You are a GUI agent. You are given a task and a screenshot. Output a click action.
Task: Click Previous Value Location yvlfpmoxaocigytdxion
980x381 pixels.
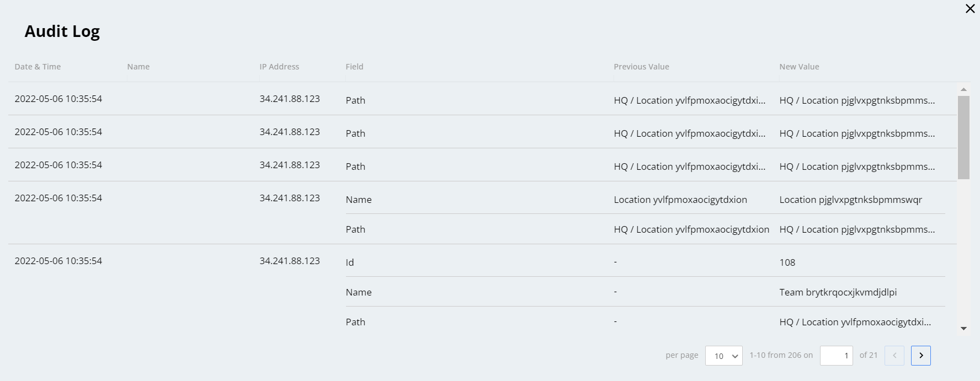(x=680, y=199)
